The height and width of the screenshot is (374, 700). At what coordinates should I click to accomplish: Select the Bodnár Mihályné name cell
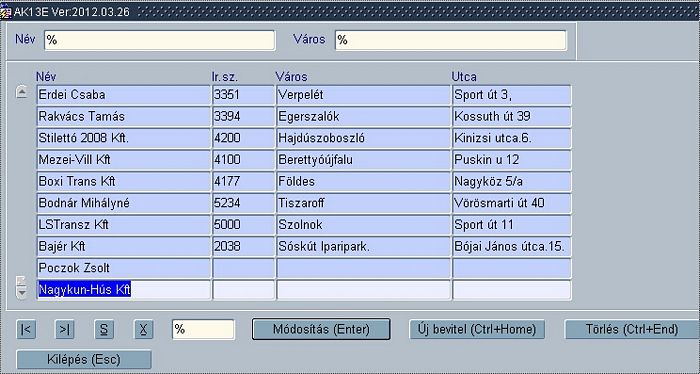click(123, 203)
